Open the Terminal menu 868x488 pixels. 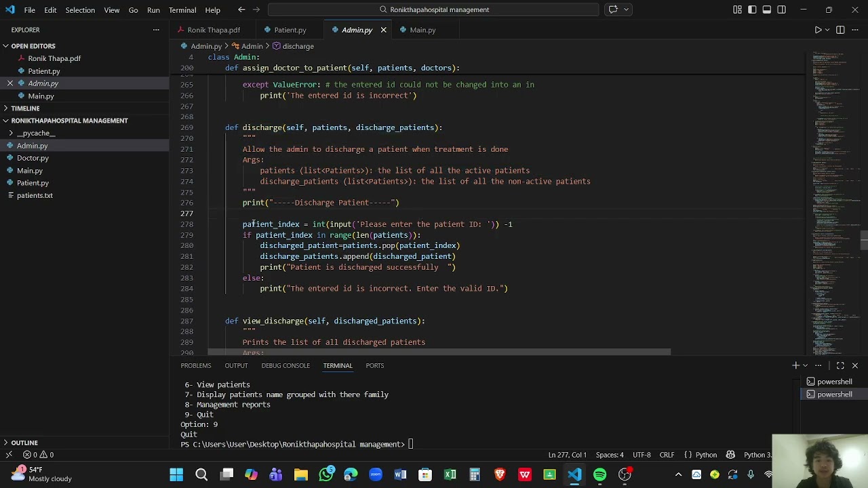coord(182,10)
